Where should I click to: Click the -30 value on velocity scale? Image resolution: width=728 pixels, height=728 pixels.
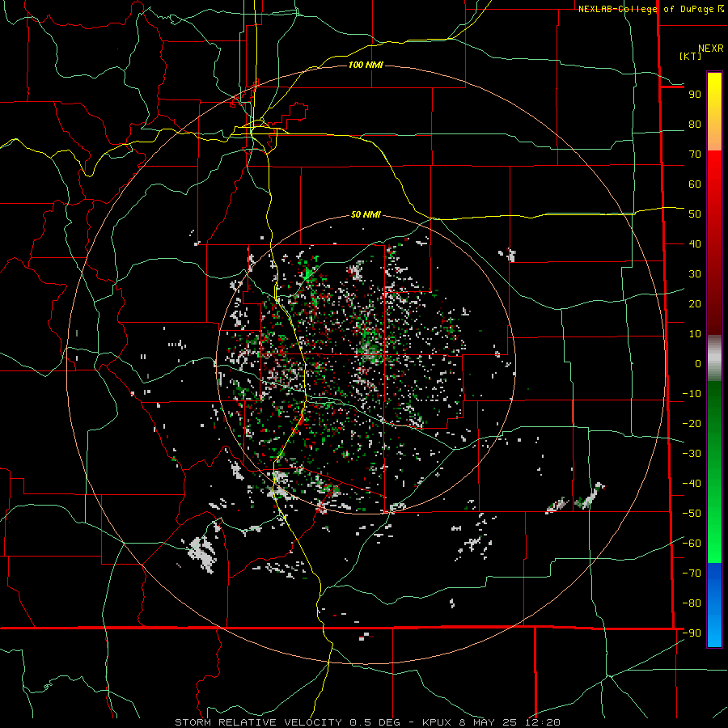tap(692, 454)
